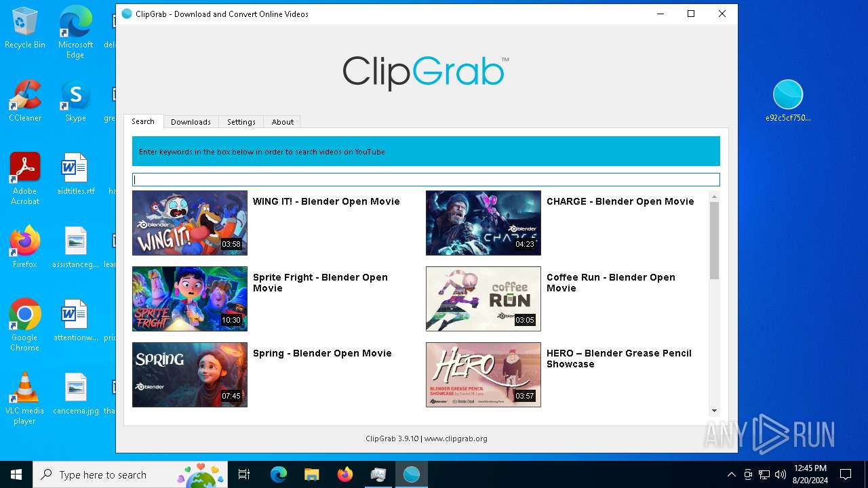The image size is (868, 488).
Task: Select the attentionw... Word document icon
Action: tap(75, 321)
